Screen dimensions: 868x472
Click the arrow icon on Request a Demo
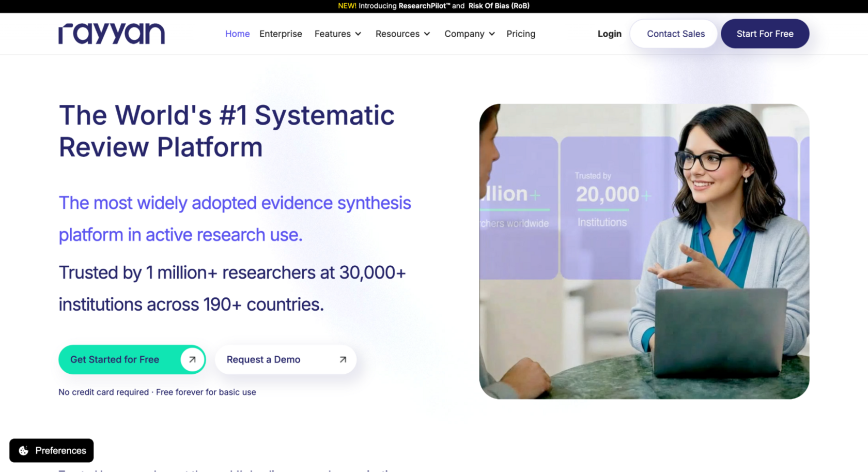(343, 359)
